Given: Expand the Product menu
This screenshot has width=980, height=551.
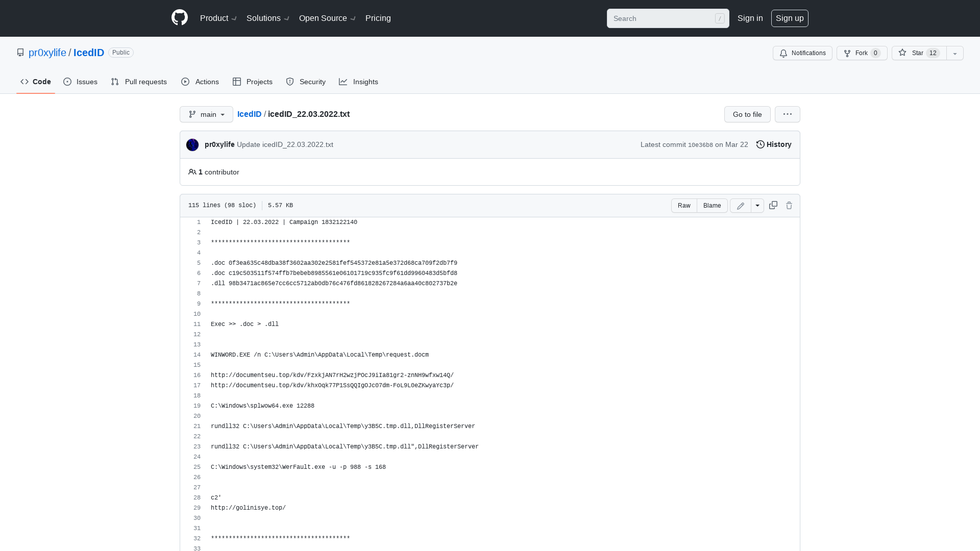Looking at the screenshot, I should click(218, 18).
